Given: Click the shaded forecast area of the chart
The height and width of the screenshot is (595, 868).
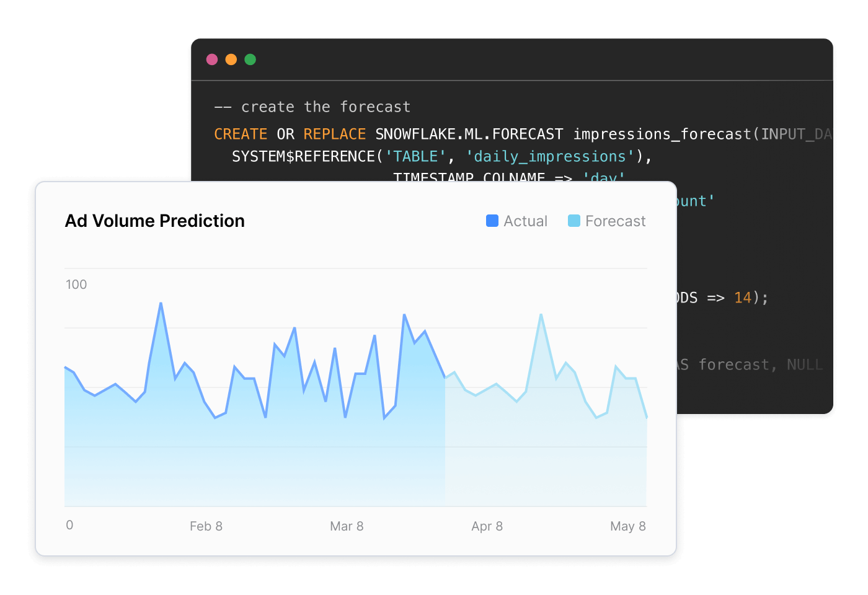Looking at the screenshot, I should [546, 459].
